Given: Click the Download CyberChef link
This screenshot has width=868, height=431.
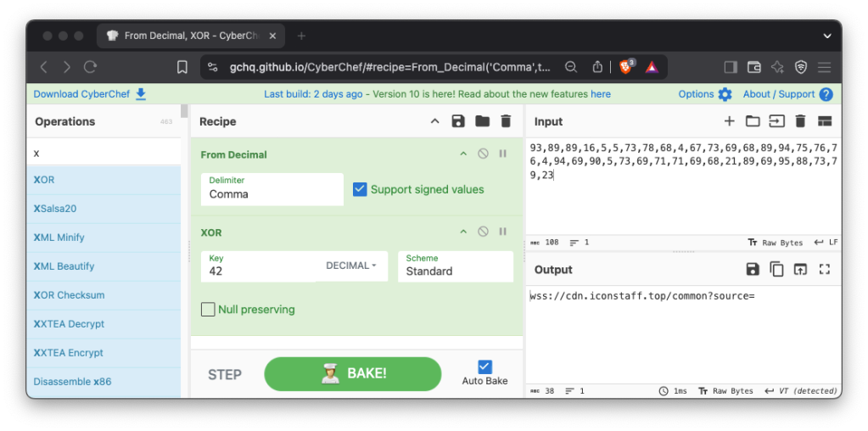Looking at the screenshot, I should 90,94.
